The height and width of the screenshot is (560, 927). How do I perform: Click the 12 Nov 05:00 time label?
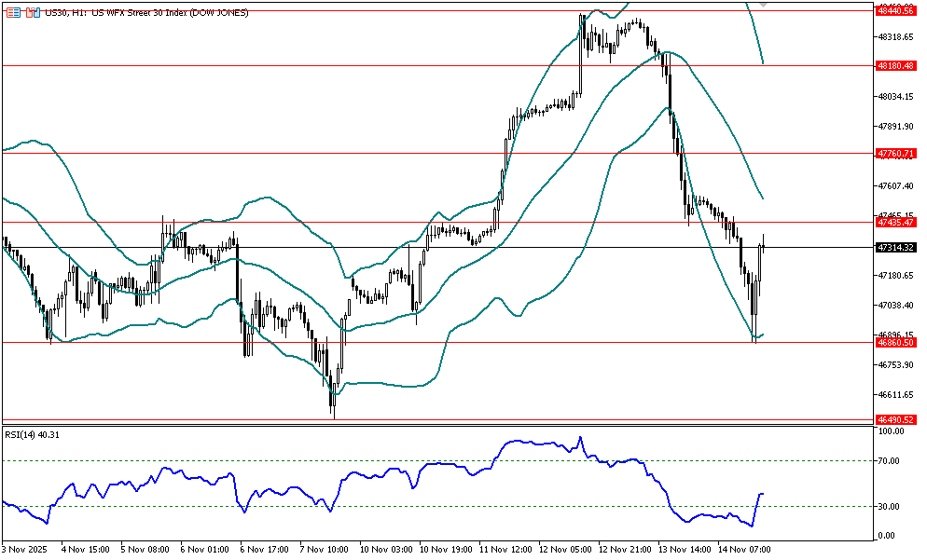564,551
